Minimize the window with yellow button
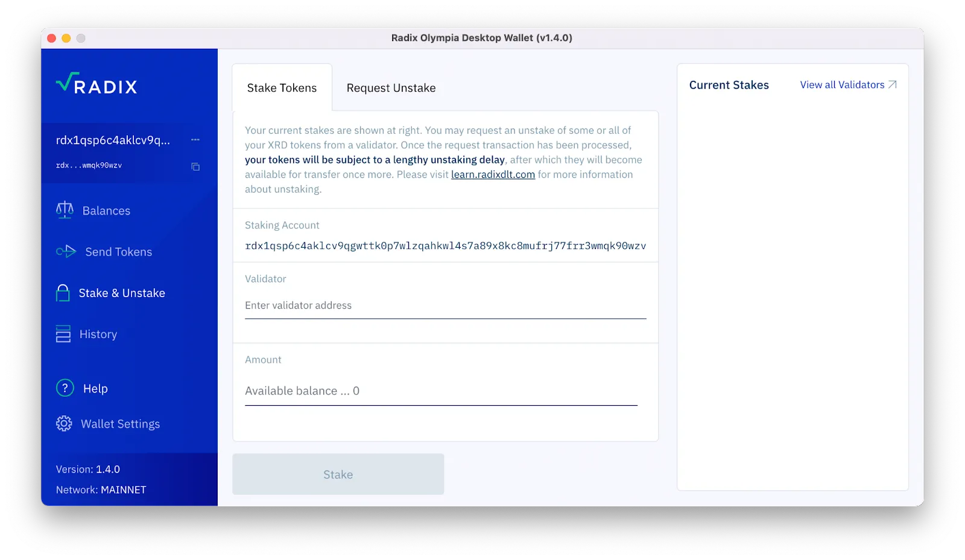The width and height of the screenshot is (965, 560). 66,38
